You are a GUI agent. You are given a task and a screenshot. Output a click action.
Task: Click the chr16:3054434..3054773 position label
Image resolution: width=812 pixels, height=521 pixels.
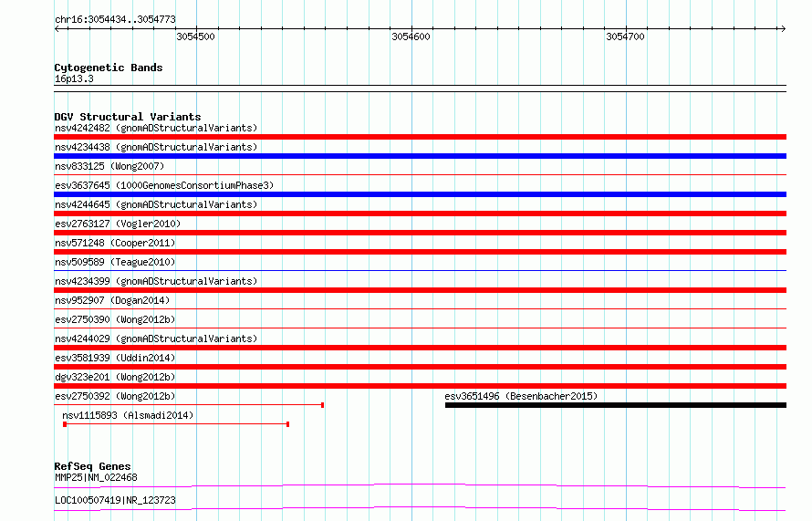point(116,19)
